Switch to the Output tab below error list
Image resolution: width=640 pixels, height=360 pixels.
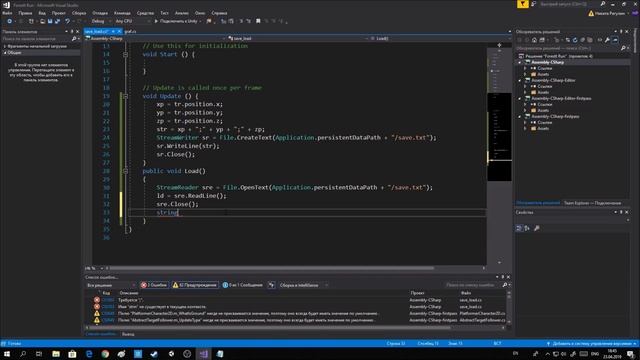pos(128,334)
